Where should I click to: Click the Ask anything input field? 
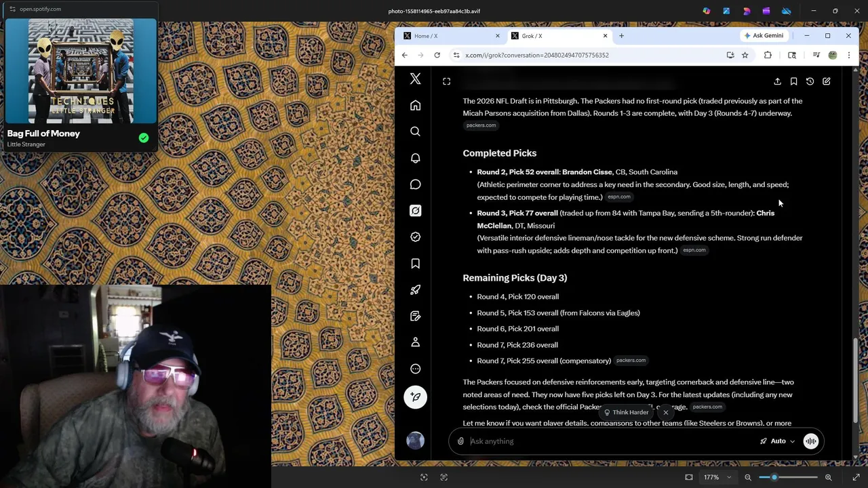point(610,441)
